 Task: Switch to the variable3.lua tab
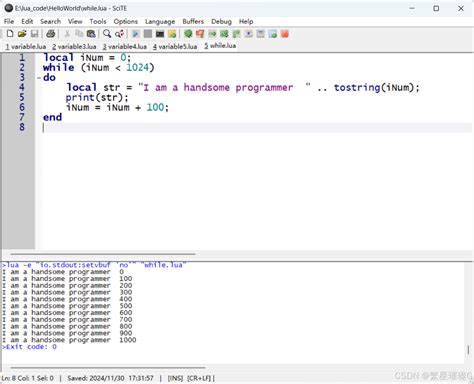click(74, 46)
